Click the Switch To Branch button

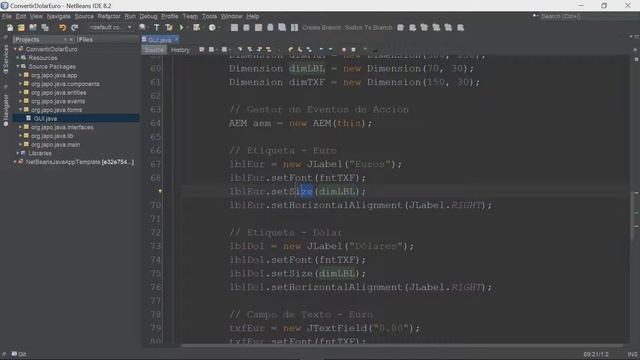369,28
